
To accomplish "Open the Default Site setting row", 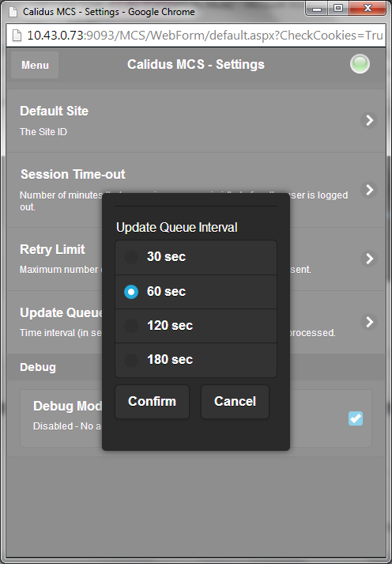I will (196, 120).
